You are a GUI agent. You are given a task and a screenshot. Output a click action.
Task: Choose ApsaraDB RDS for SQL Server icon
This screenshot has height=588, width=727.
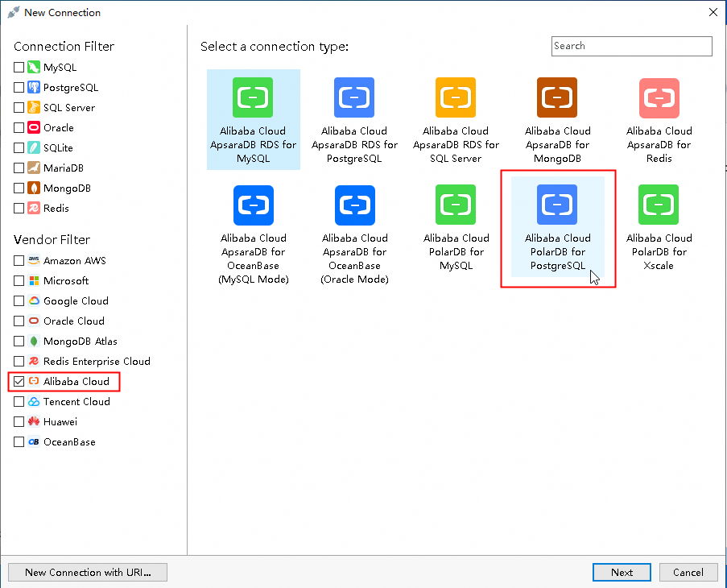456,97
